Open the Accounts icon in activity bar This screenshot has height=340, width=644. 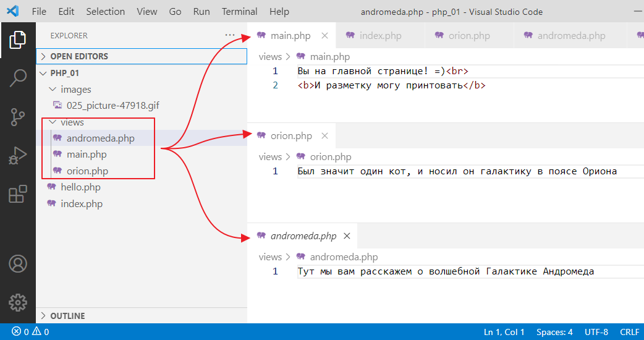click(17, 264)
